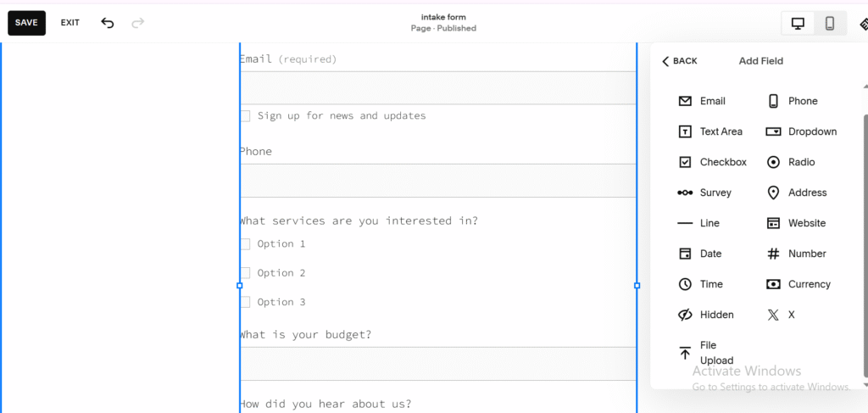Select the Survey field icon
Screen dimensions: 868x413
pos(685,193)
